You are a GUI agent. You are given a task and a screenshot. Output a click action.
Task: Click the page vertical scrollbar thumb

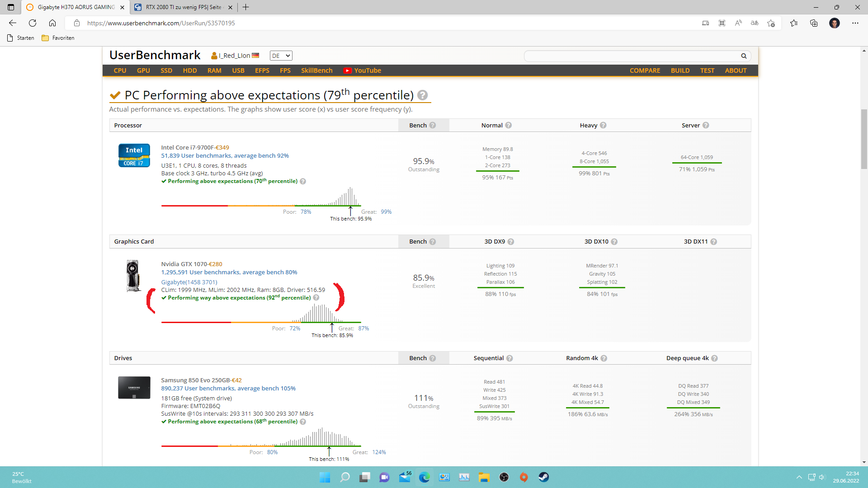[x=864, y=139]
